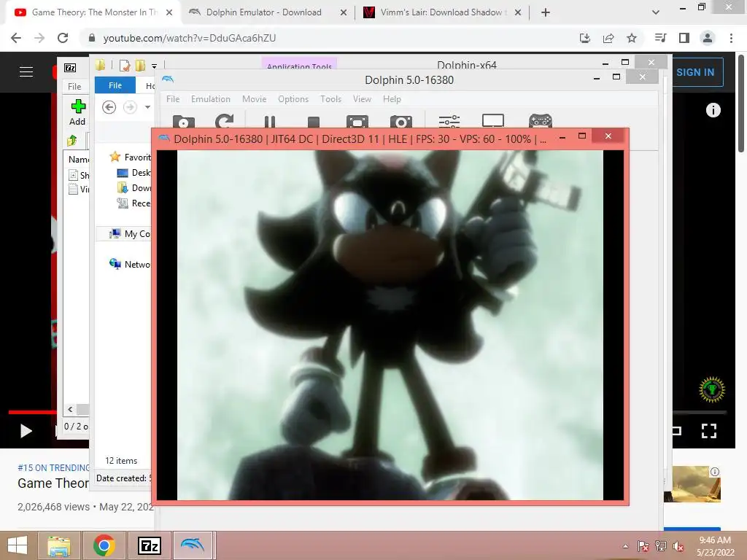Open the View menu in Dolphin

point(362,99)
